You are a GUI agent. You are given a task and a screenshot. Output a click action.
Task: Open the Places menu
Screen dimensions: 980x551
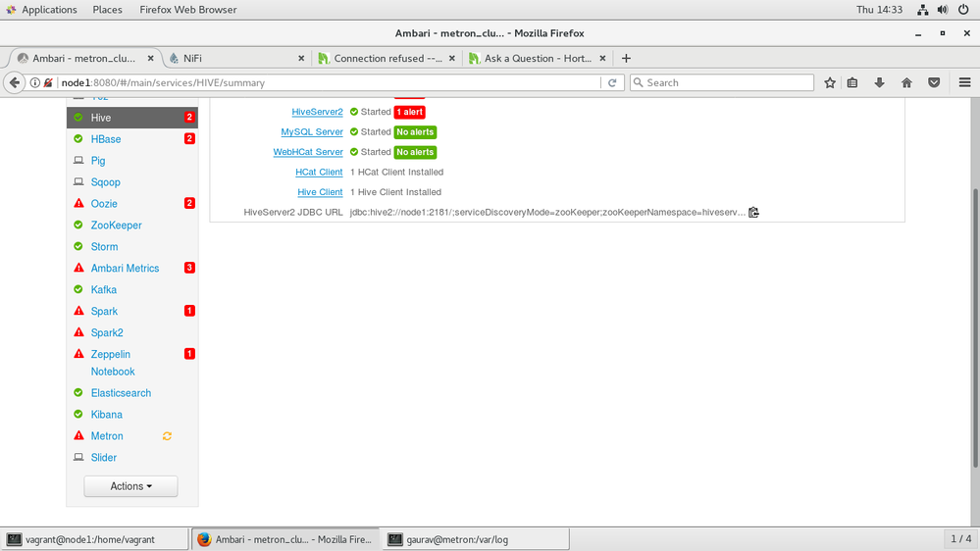coord(108,10)
